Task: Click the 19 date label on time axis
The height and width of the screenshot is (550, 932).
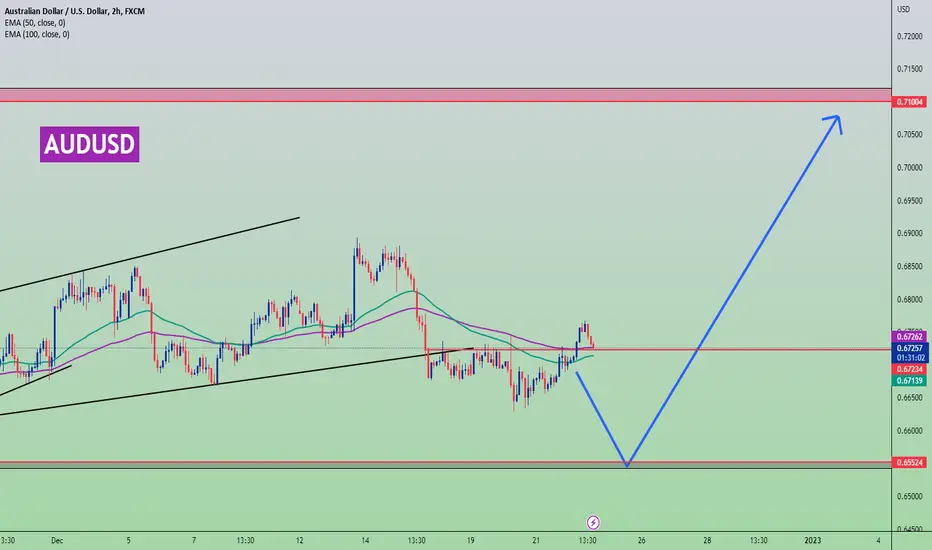Action: pyautogui.click(x=471, y=540)
